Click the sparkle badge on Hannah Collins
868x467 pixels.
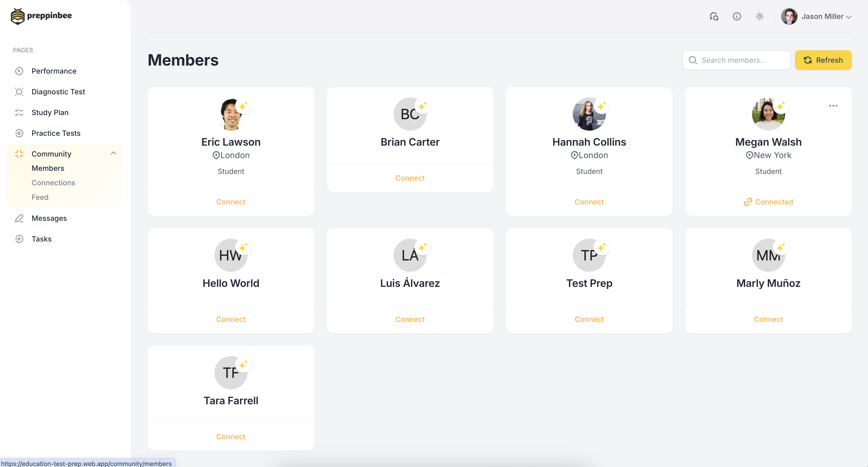point(602,106)
